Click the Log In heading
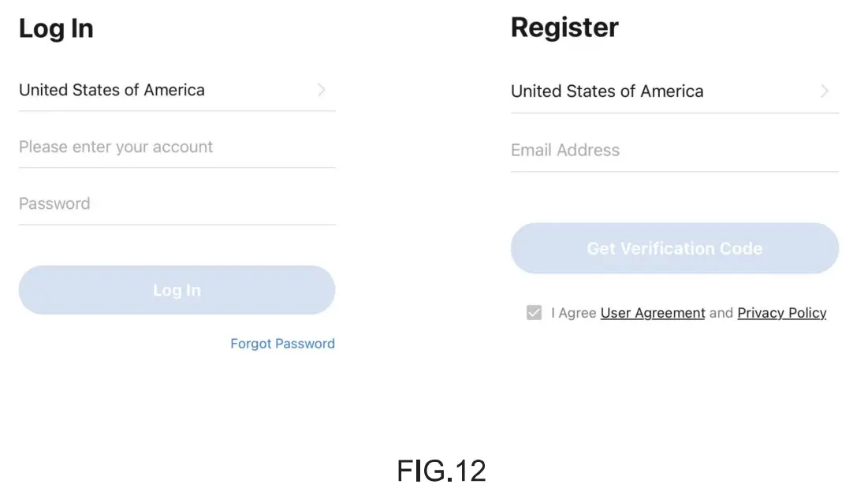This screenshot has height=499, width=868. click(56, 29)
